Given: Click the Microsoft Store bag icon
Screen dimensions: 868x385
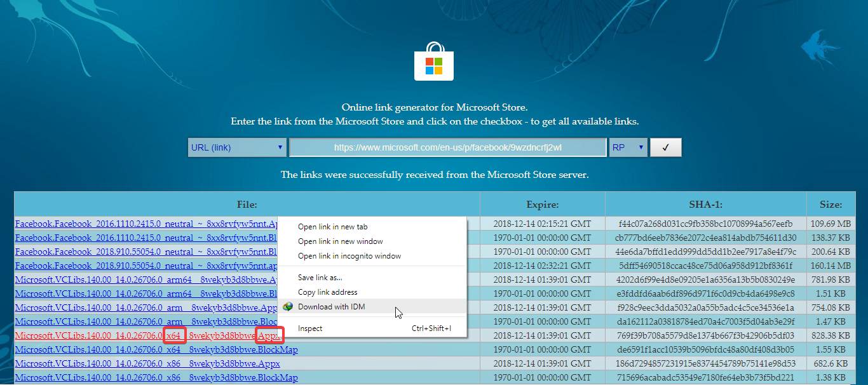Looking at the screenshot, I should click(x=433, y=62).
